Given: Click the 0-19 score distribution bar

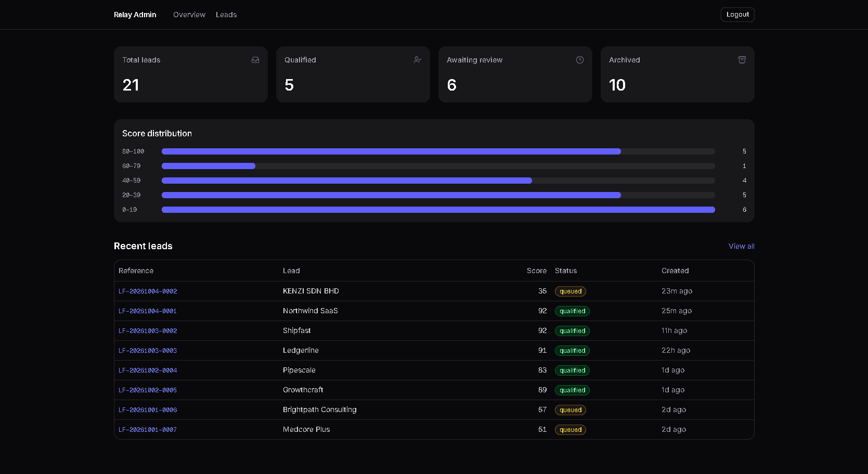Looking at the screenshot, I should 438,210.
